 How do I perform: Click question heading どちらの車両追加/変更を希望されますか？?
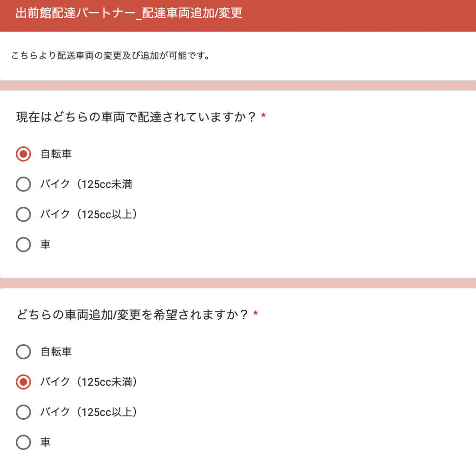pos(132,315)
